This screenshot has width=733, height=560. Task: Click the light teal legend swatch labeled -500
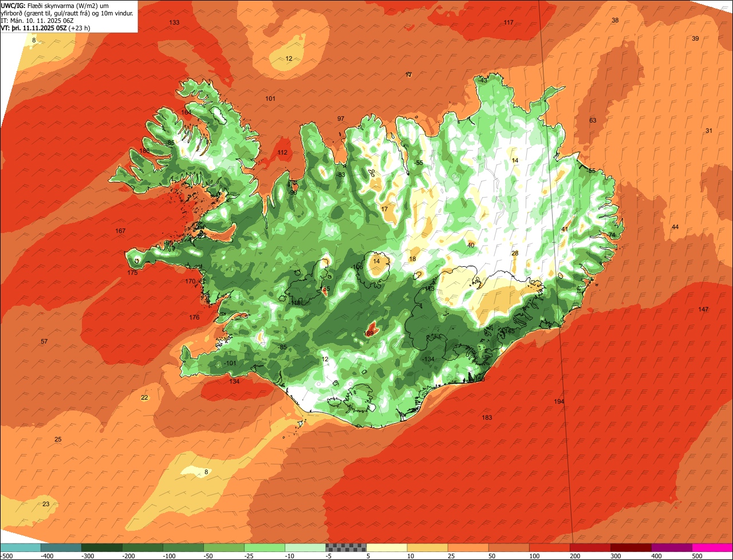coord(20,547)
